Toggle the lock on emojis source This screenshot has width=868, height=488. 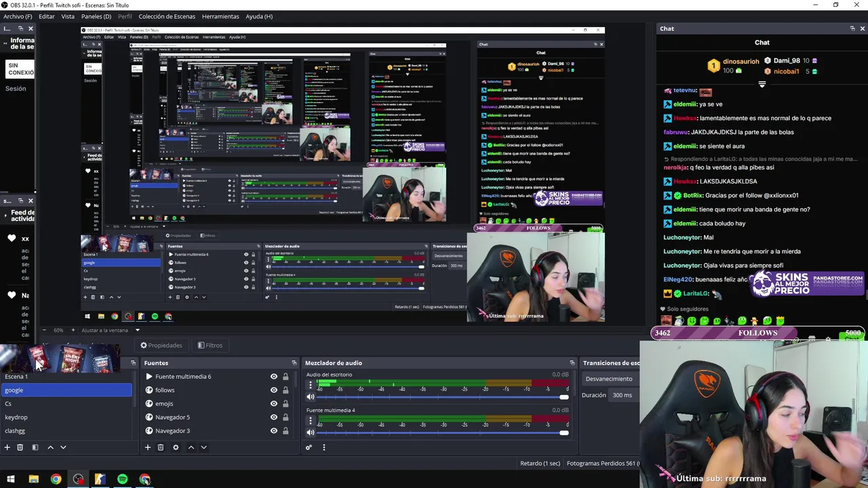point(285,404)
